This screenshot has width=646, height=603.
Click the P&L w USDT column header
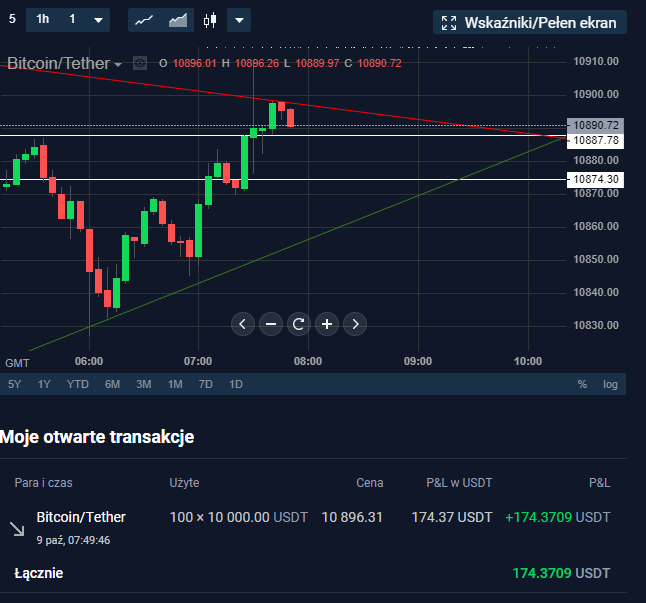(x=459, y=483)
